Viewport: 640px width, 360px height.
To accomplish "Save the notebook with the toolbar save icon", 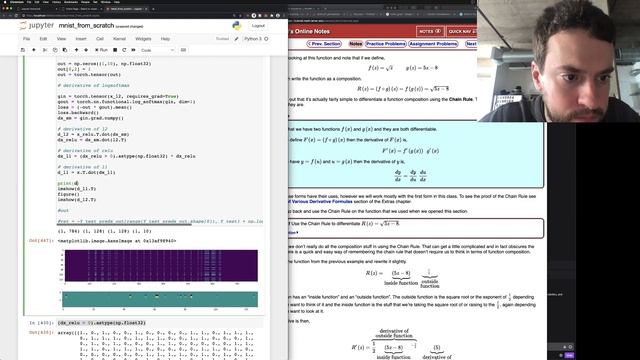I will pos(23,50).
